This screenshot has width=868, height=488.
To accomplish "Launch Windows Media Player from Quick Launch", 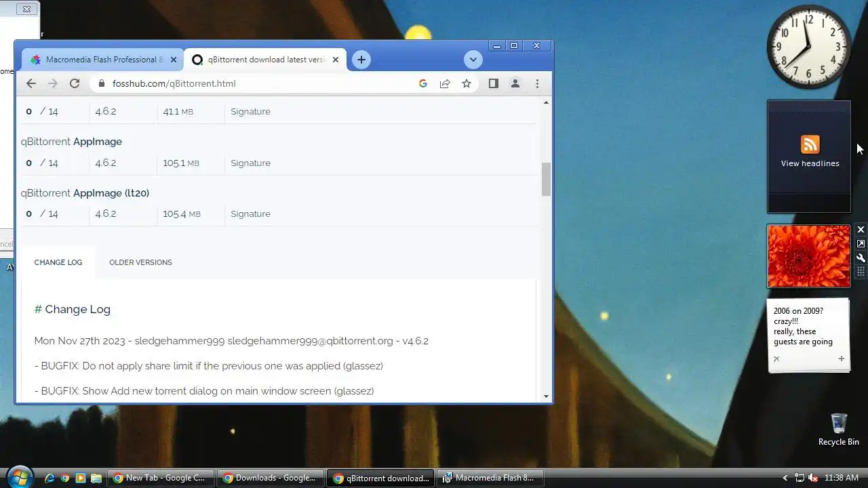I will 81,478.
